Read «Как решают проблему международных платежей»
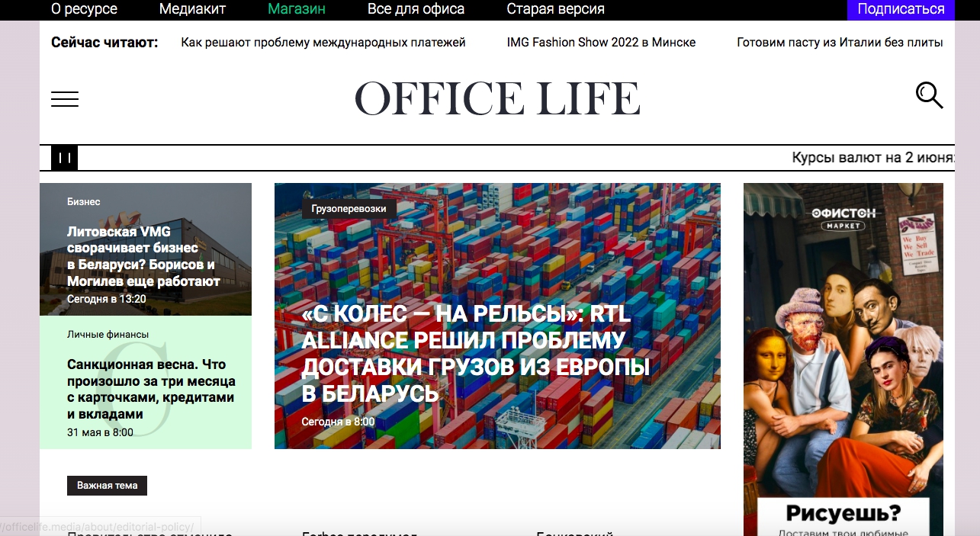Image resolution: width=980 pixels, height=536 pixels. (x=323, y=43)
